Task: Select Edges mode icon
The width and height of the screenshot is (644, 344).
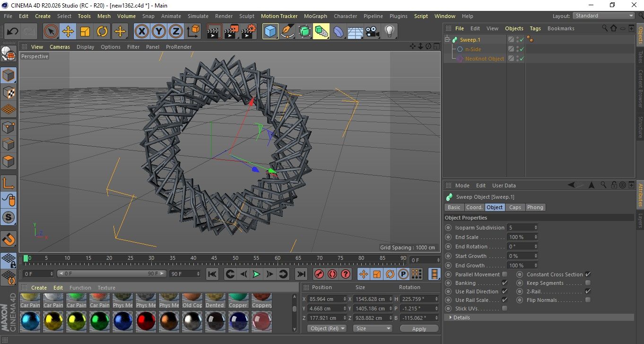Action: [9, 144]
